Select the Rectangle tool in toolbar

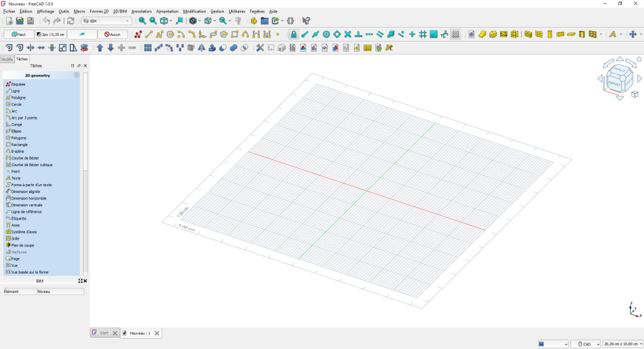235,35
